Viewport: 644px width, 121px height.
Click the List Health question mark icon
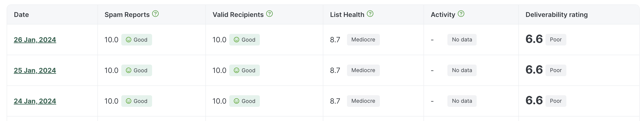pos(370,14)
